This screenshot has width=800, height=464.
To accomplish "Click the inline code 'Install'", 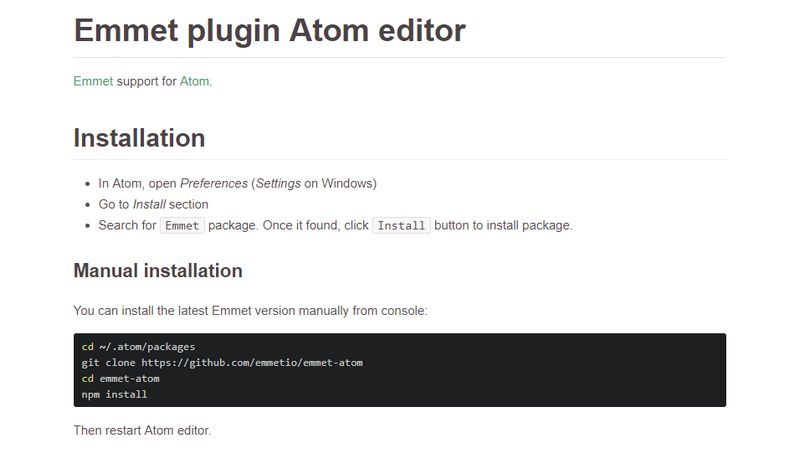I will (x=402, y=226).
